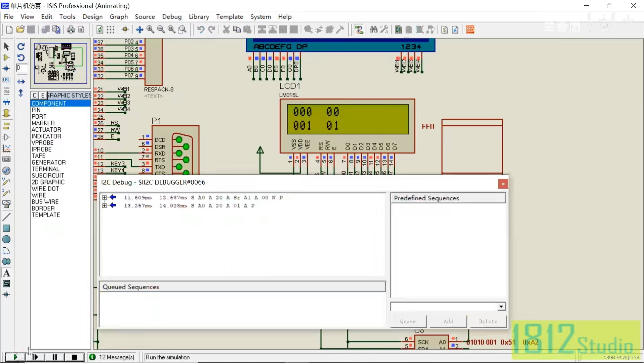Click the Electrical Rule Check lightning icon
644x363 pixels.
pyautogui.click(x=455, y=30)
